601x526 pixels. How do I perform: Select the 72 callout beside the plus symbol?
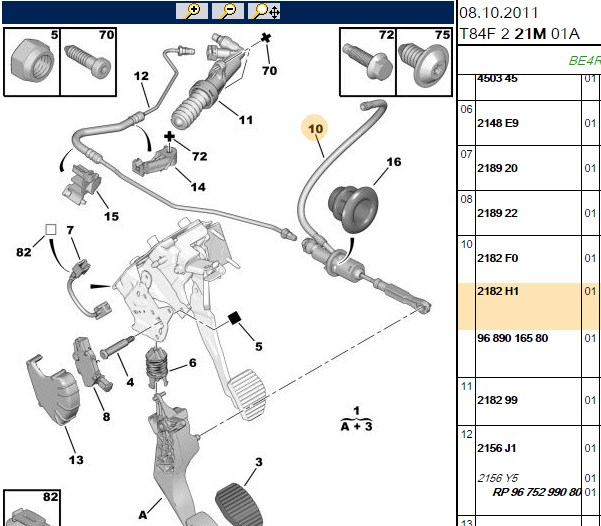pyautogui.click(x=200, y=156)
